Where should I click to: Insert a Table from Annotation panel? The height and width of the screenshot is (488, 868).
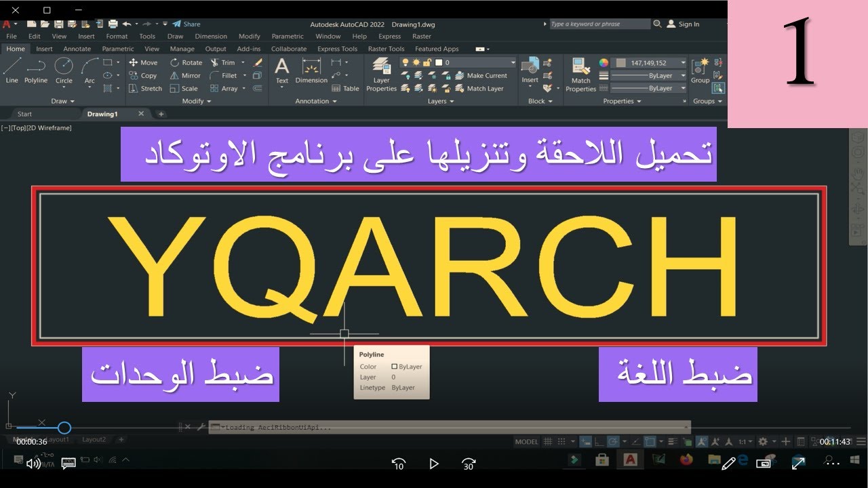click(x=345, y=88)
